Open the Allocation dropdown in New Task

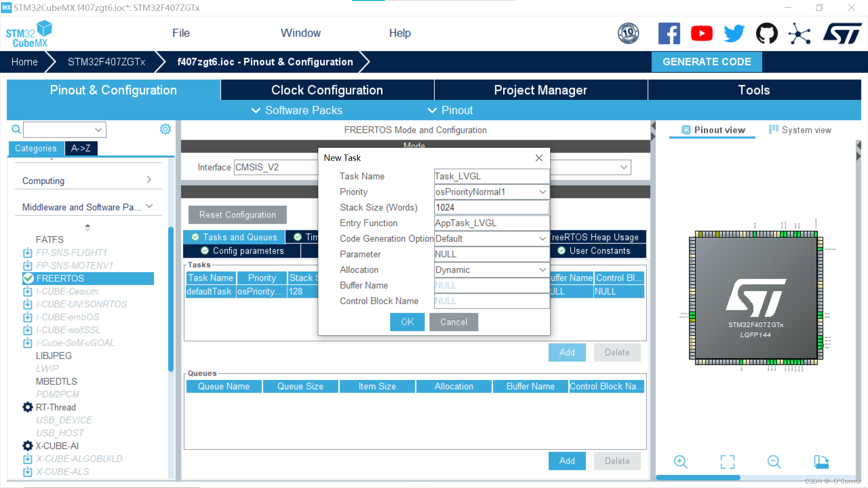542,270
